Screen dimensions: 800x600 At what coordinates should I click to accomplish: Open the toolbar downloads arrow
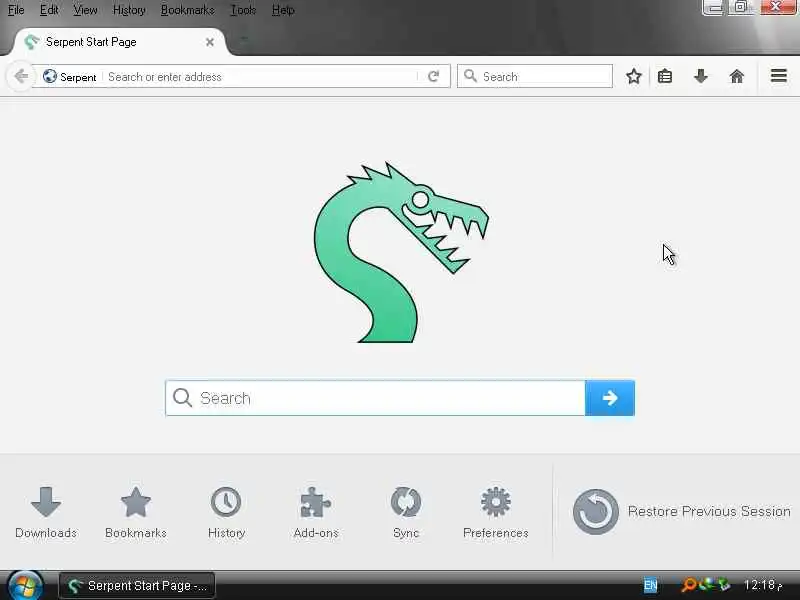click(701, 77)
